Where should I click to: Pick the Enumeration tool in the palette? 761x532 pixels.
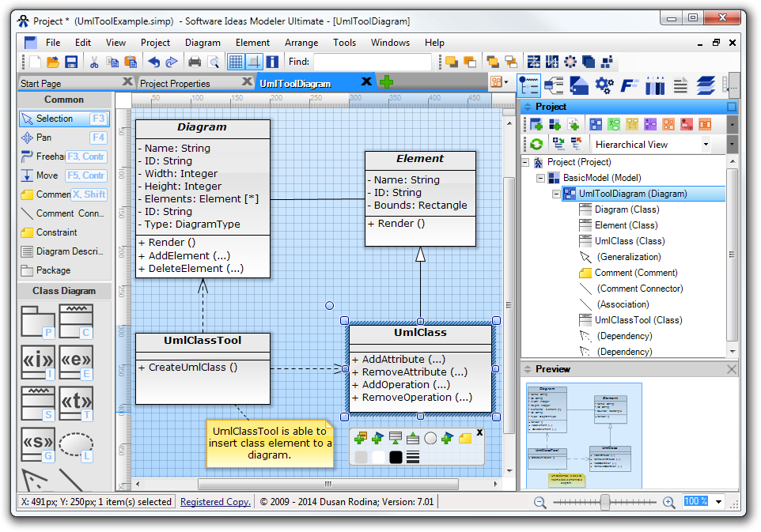tap(76, 361)
